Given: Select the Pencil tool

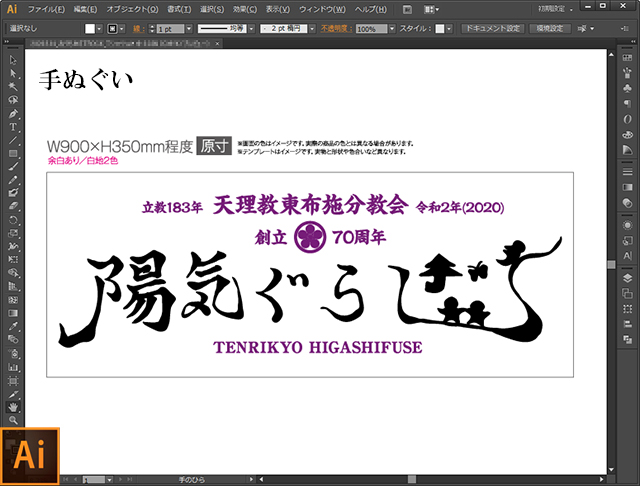Looking at the screenshot, I should pyautogui.click(x=13, y=180).
